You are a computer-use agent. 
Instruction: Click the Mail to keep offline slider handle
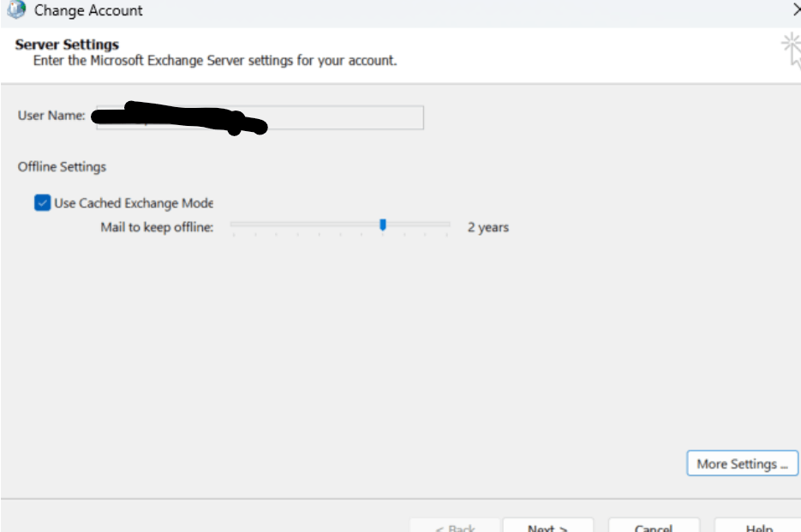[x=383, y=224]
